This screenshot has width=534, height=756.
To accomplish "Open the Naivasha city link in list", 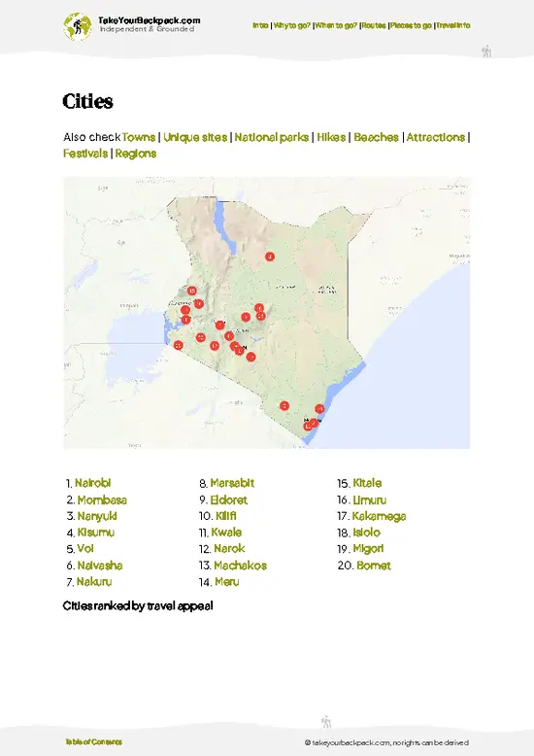I will point(100,566).
